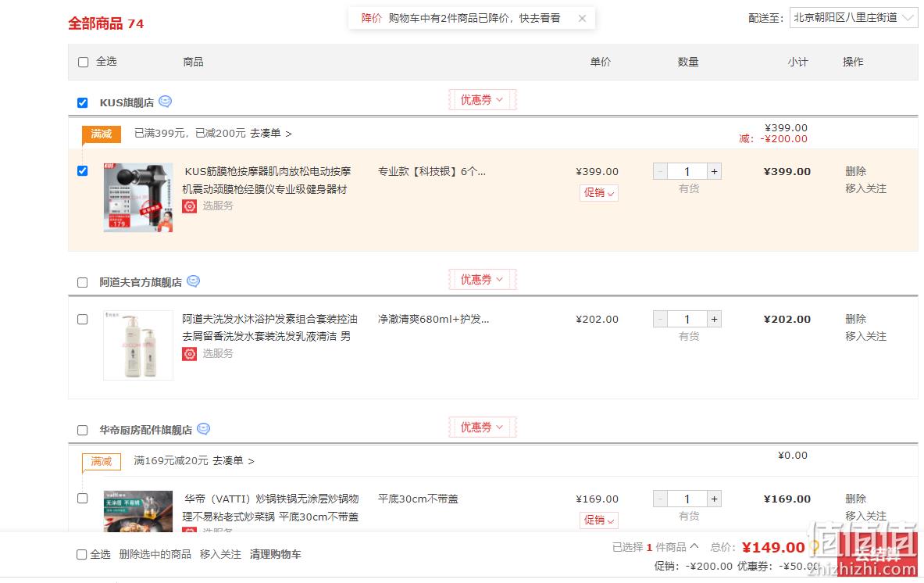Check the 阿道夫官方旗舰店 store checkbox

[83, 282]
